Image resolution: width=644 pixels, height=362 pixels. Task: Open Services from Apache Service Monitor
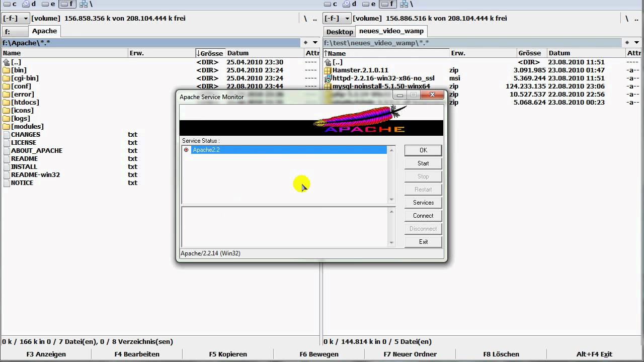[423, 203]
